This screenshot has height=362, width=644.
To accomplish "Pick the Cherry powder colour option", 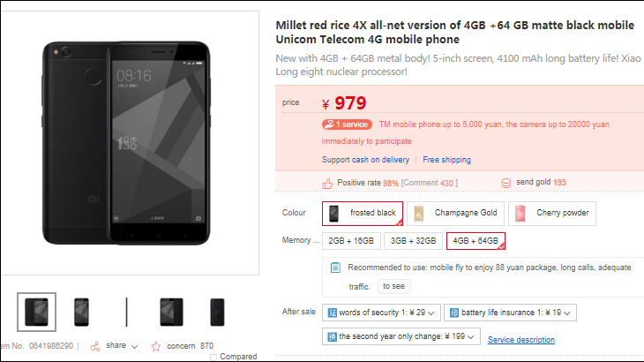I will [x=552, y=214].
